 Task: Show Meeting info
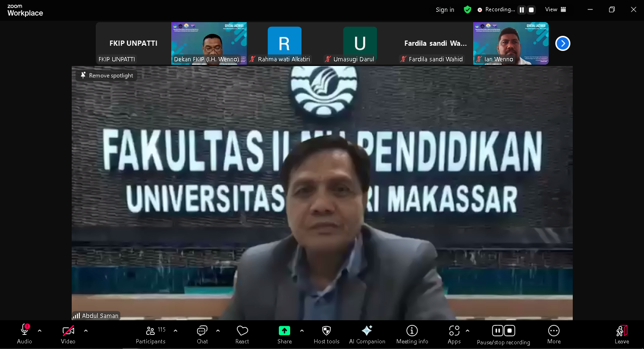pos(412,331)
